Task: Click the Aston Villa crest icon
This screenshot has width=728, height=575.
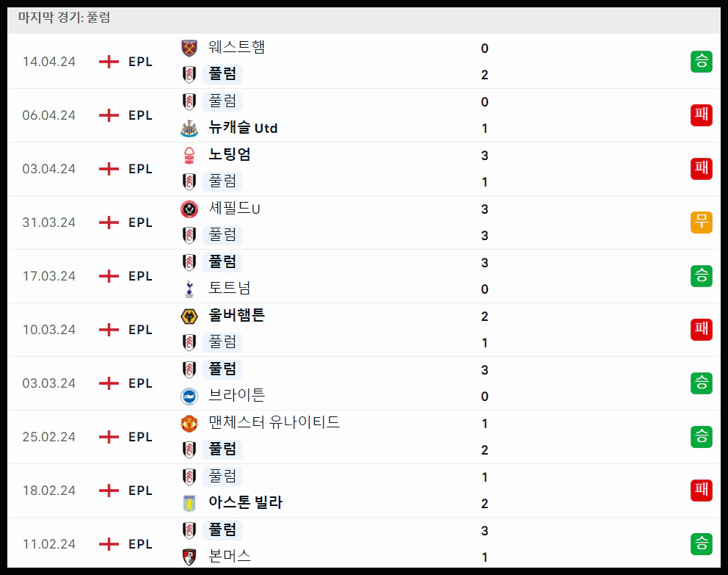Action: click(x=189, y=503)
